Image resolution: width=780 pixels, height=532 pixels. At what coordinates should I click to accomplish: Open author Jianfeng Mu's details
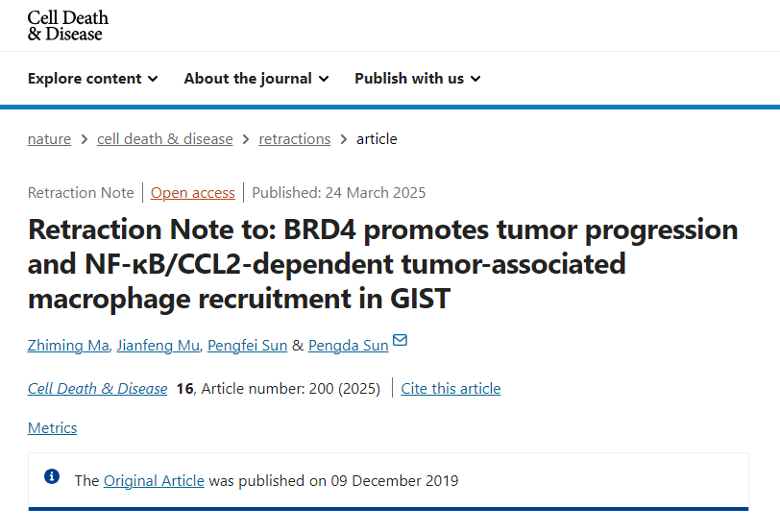[x=158, y=345]
